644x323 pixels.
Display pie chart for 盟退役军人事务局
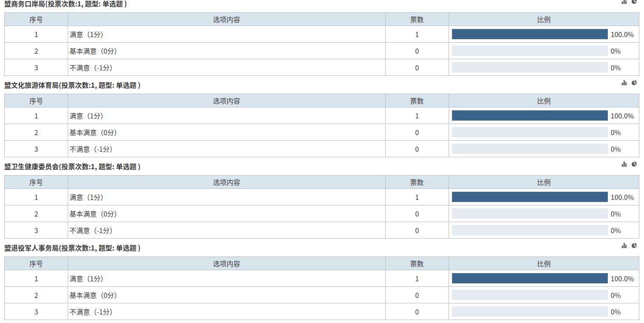(634, 246)
